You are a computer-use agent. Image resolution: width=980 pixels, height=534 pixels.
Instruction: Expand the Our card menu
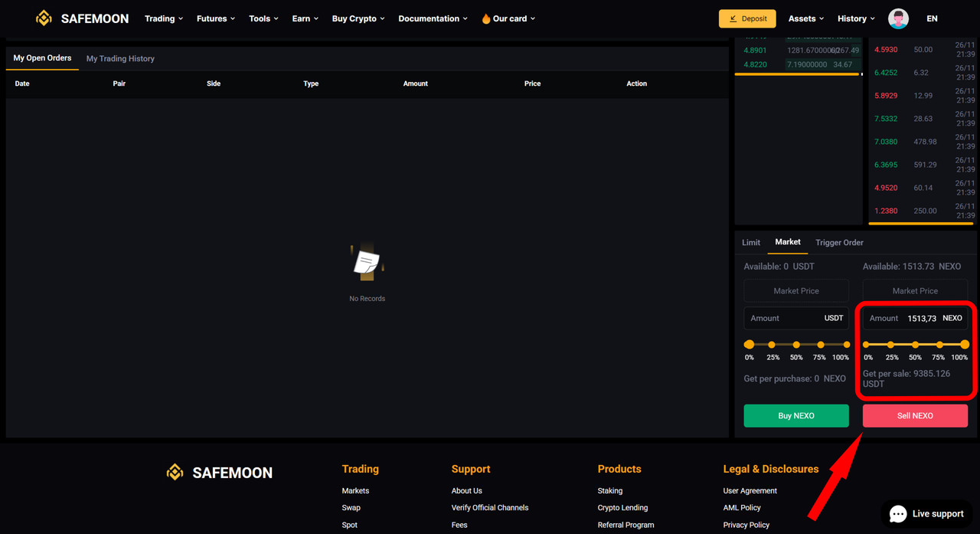tap(508, 18)
